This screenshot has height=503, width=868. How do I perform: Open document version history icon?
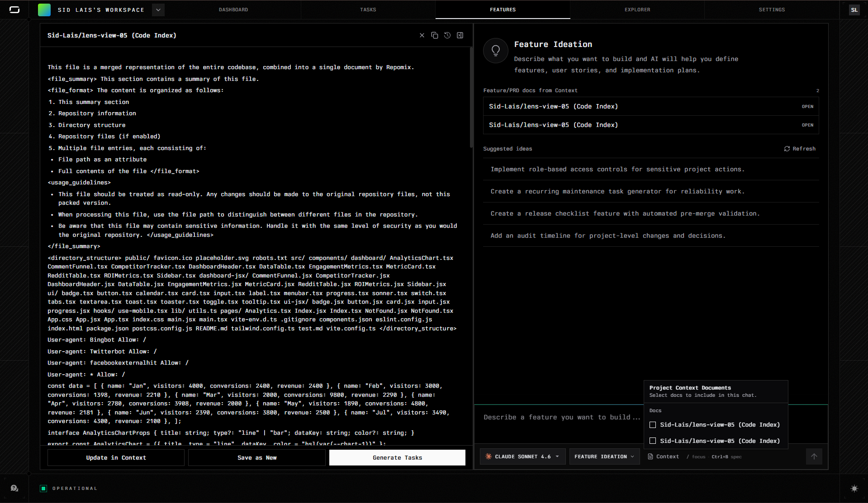click(x=447, y=35)
